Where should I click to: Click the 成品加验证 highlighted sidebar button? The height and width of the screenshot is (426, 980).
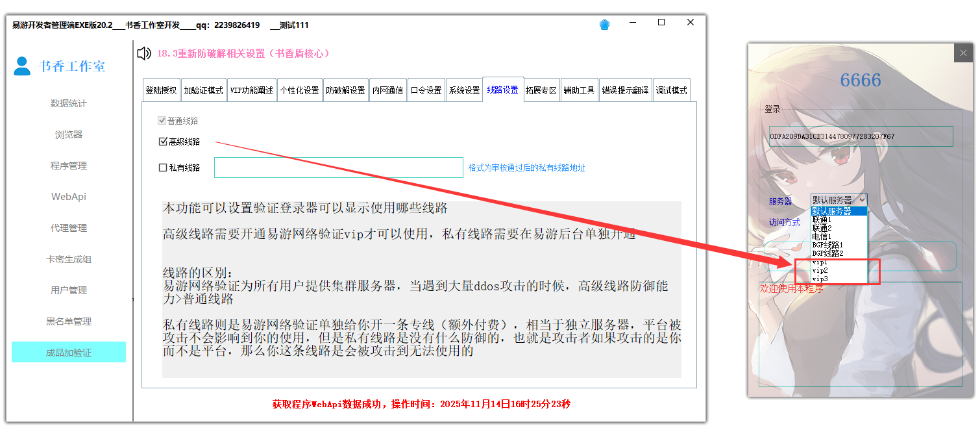(x=69, y=353)
